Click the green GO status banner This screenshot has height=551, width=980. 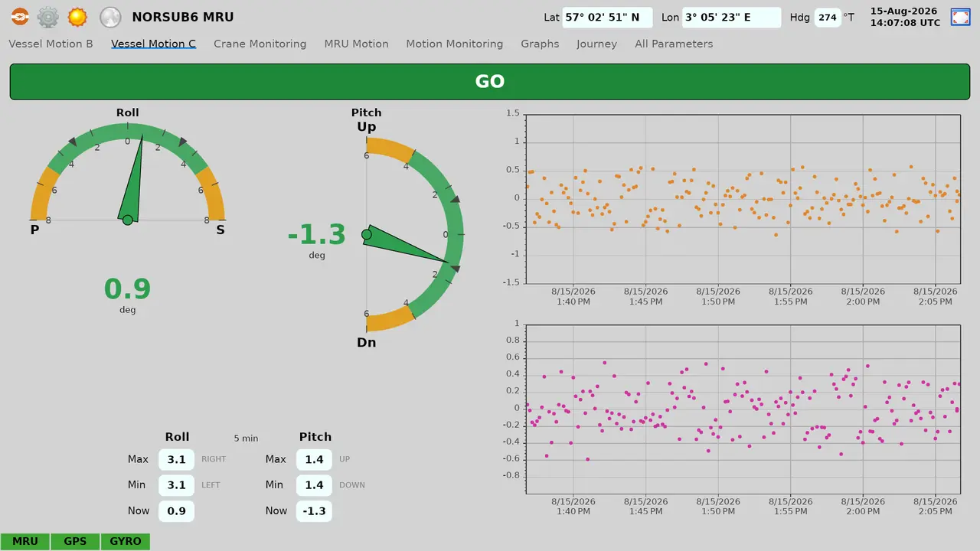[x=490, y=82]
